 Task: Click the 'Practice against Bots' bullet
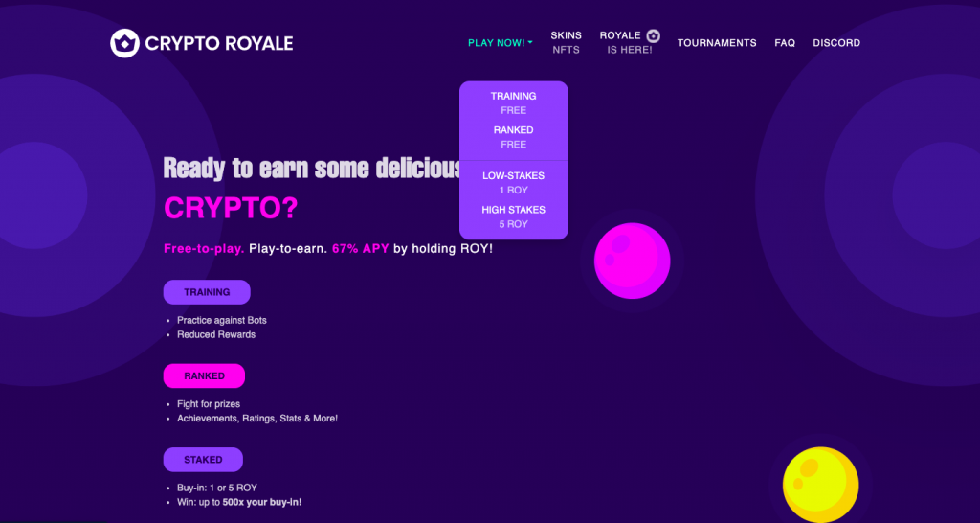pyautogui.click(x=222, y=320)
